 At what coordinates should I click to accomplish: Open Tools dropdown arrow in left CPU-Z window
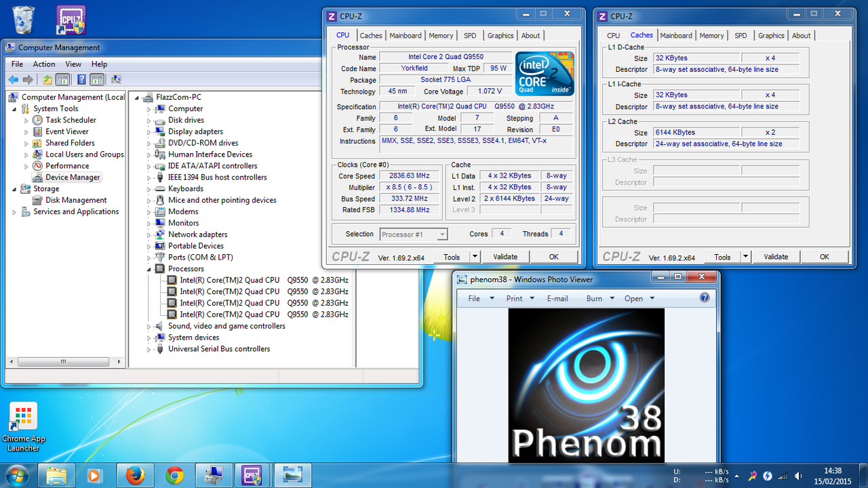pos(475,257)
